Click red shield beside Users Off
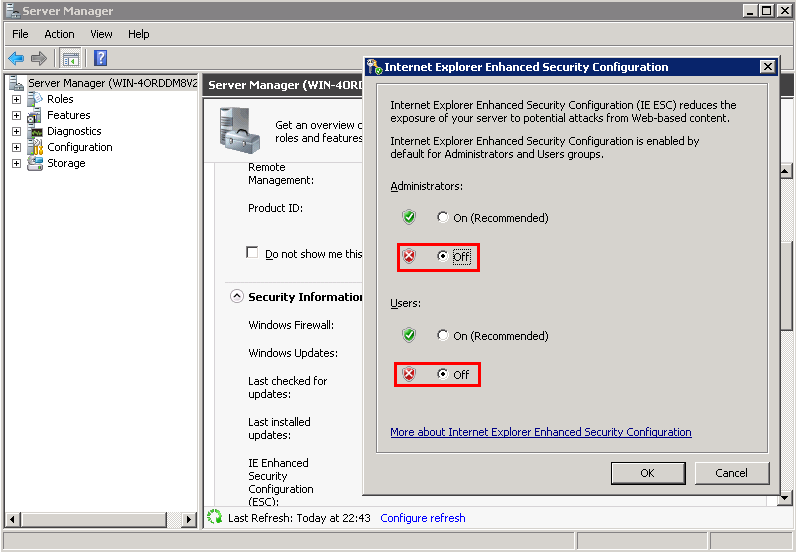 coord(409,374)
